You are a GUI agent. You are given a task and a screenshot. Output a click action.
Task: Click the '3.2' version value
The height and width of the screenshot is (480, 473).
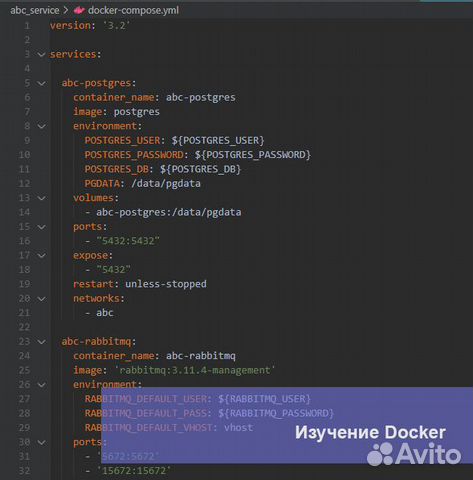coord(116,26)
